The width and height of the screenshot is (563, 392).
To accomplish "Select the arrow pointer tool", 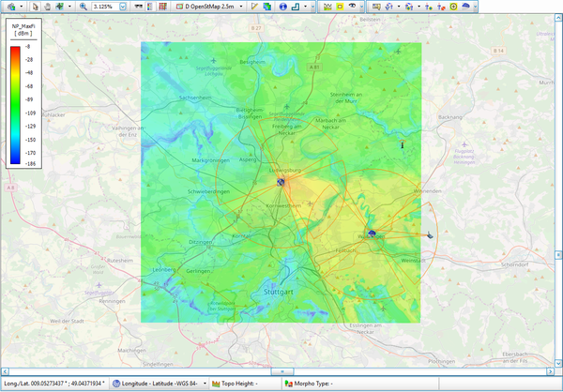I will click(36, 7).
